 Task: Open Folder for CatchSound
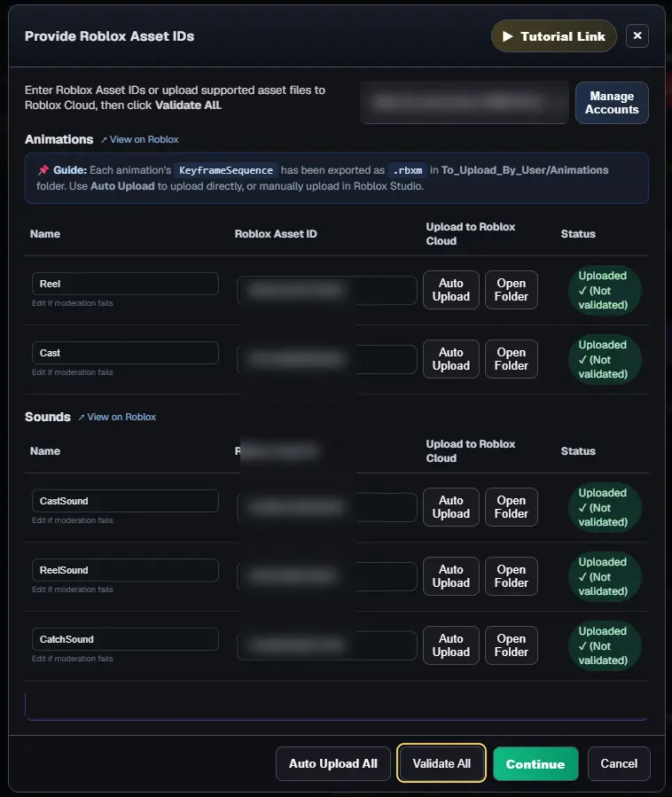512,645
